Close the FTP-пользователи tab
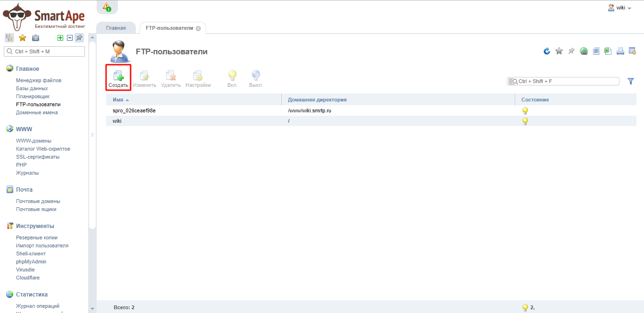Image resolution: width=644 pixels, height=313 pixels. [198, 28]
